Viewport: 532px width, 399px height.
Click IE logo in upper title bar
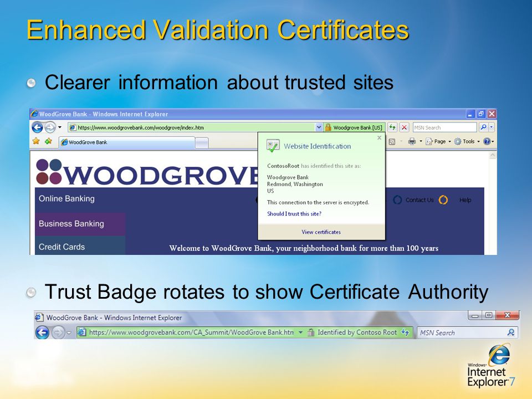coord(34,114)
